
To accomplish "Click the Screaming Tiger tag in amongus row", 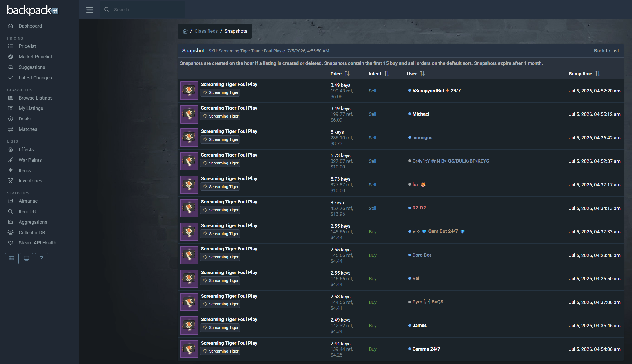I will coord(220,140).
